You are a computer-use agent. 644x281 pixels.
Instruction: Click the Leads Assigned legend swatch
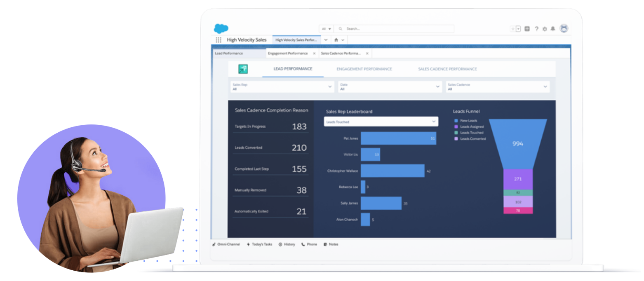coord(456,127)
